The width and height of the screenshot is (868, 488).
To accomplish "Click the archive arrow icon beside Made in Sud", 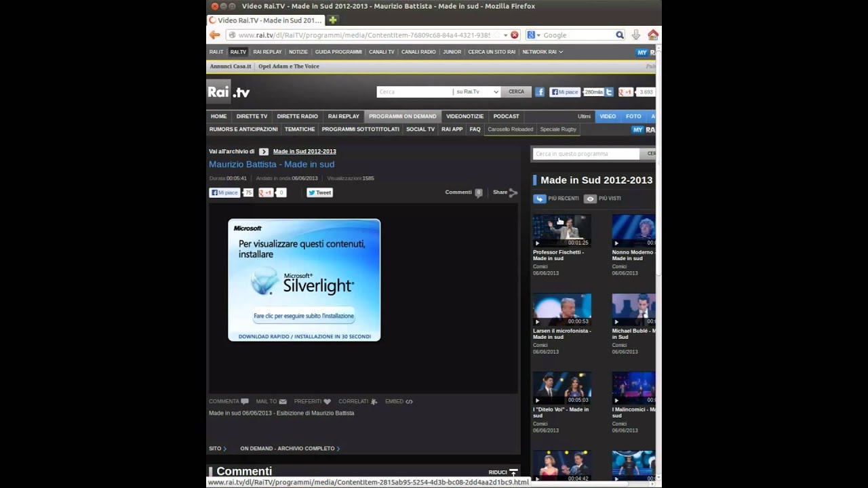I will coord(264,152).
